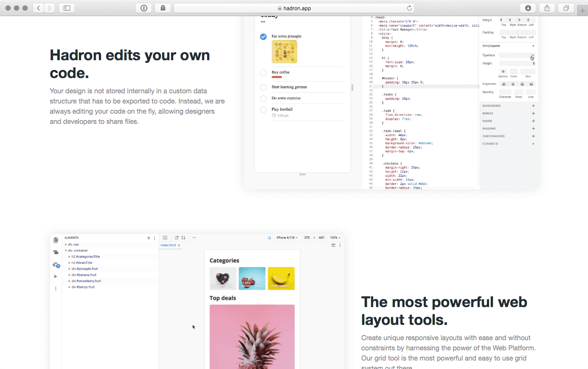Open the pages icon in the left sidebar
Image resolution: width=588 pixels, height=369 pixels.
(56, 240)
